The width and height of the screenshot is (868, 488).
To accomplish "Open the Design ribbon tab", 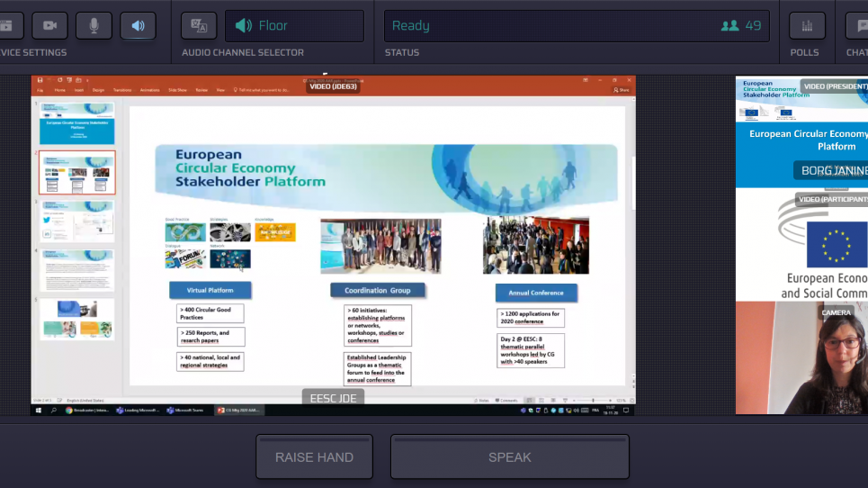I will tap(98, 90).
